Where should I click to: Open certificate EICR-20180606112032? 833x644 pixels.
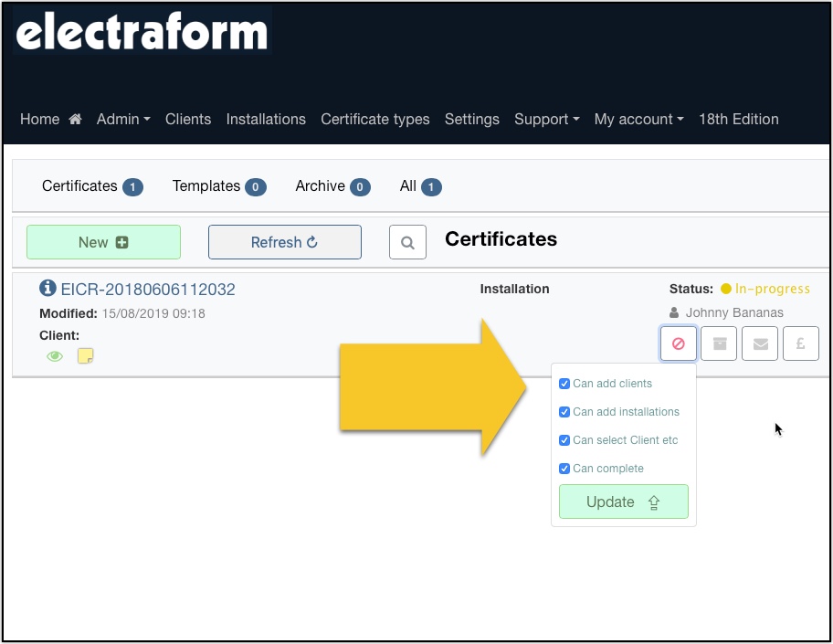click(x=148, y=289)
